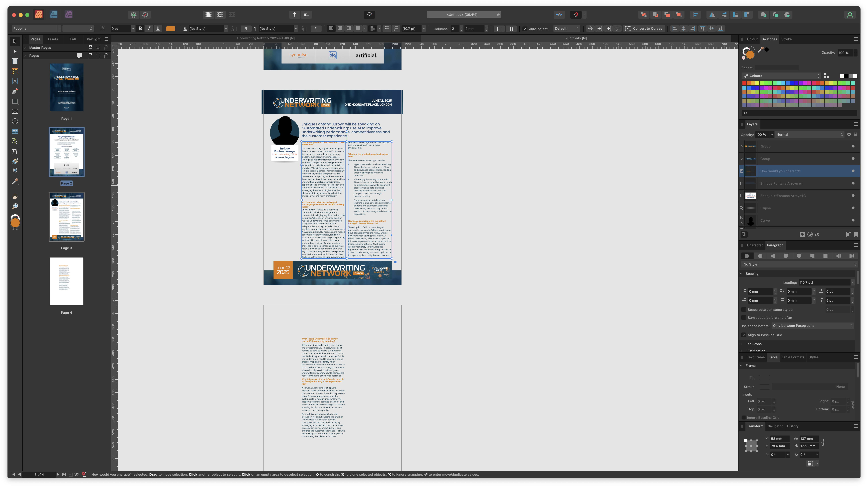Image resolution: width=868 pixels, height=487 pixels.
Task: Switch to the Character tab
Action: click(755, 245)
